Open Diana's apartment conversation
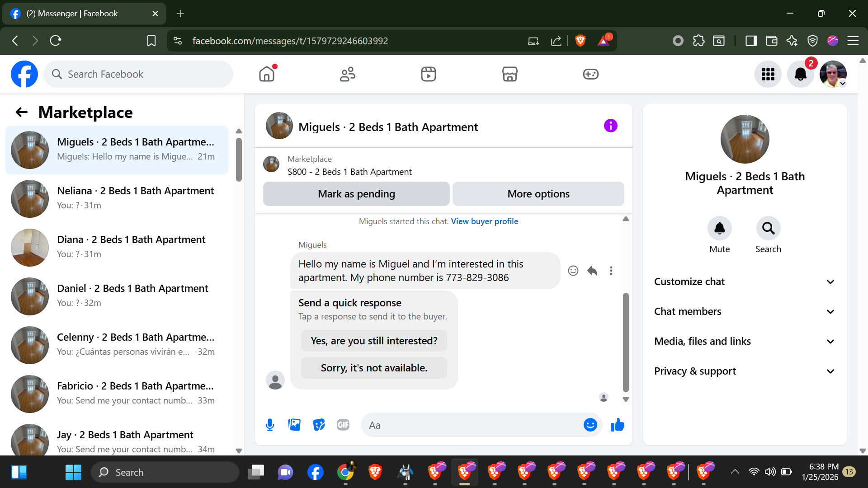This screenshot has width=868, height=488. 117,247
